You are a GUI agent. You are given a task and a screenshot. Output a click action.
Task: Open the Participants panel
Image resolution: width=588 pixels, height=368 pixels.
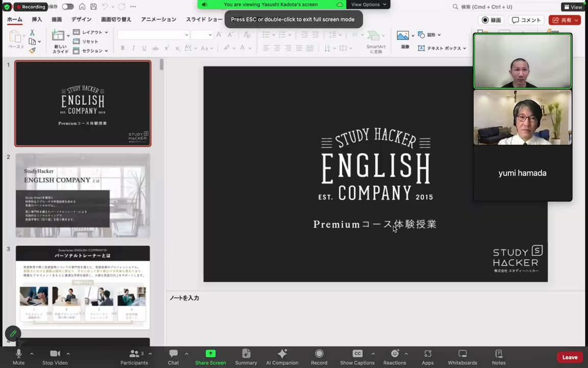(134, 357)
